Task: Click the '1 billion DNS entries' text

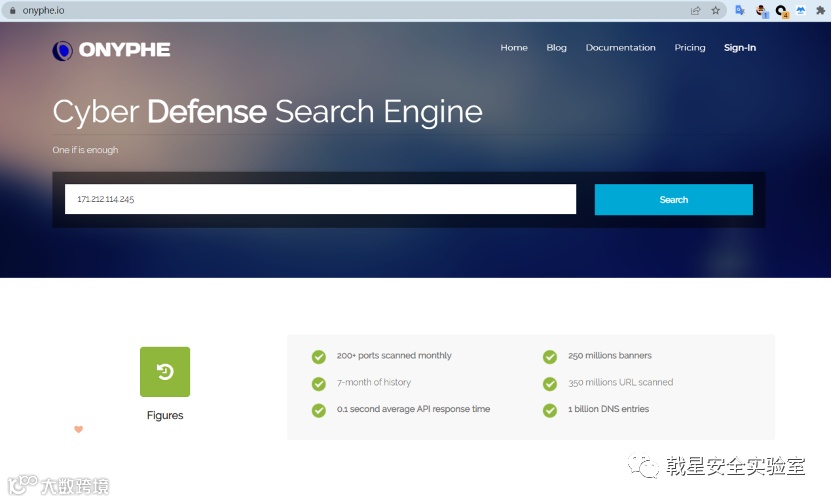Action: pos(608,409)
